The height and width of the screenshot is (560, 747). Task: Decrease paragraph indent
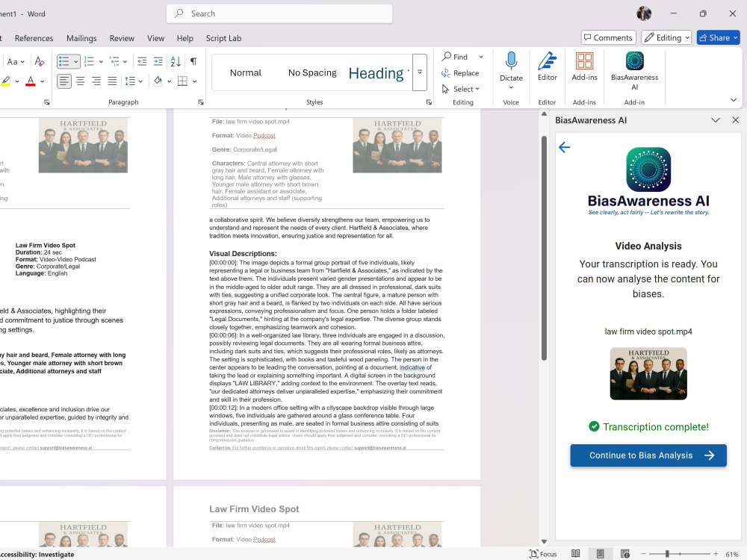coord(142,61)
